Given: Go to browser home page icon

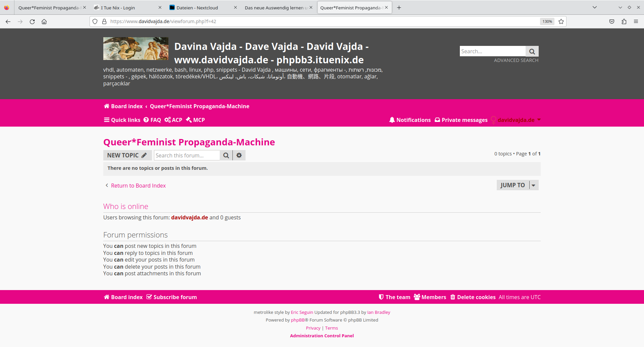Looking at the screenshot, I should click(44, 21).
